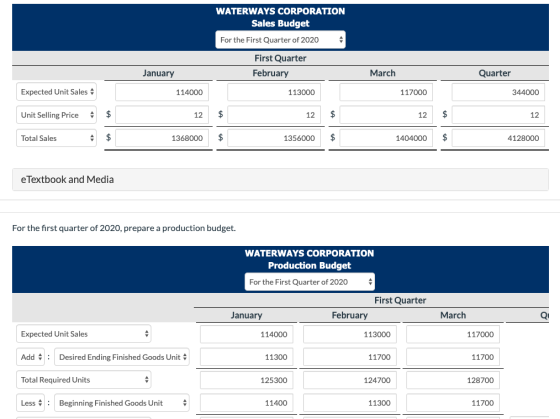Click March unit selling price field
This screenshot has width=560, height=419.
click(x=386, y=115)
